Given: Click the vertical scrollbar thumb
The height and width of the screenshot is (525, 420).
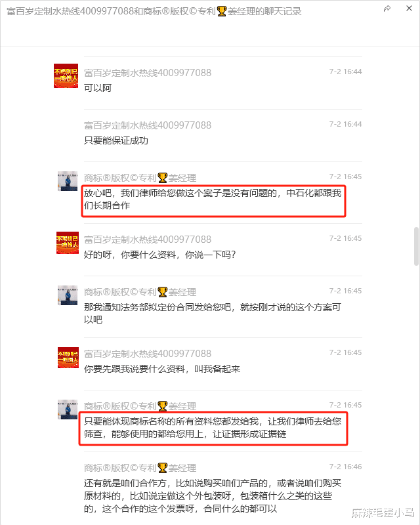Looking at the screenshot, I should click(x=416, y=246).
